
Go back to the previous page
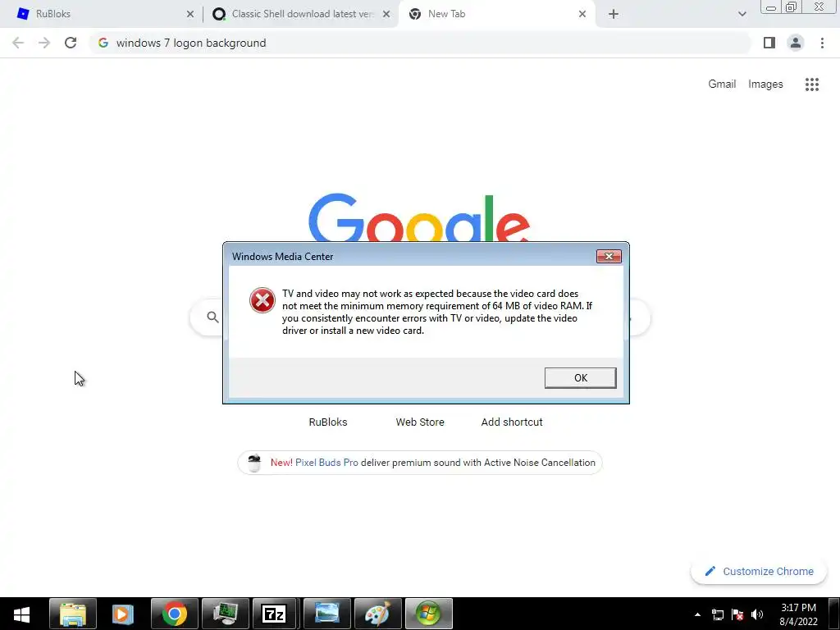point(18,43)
